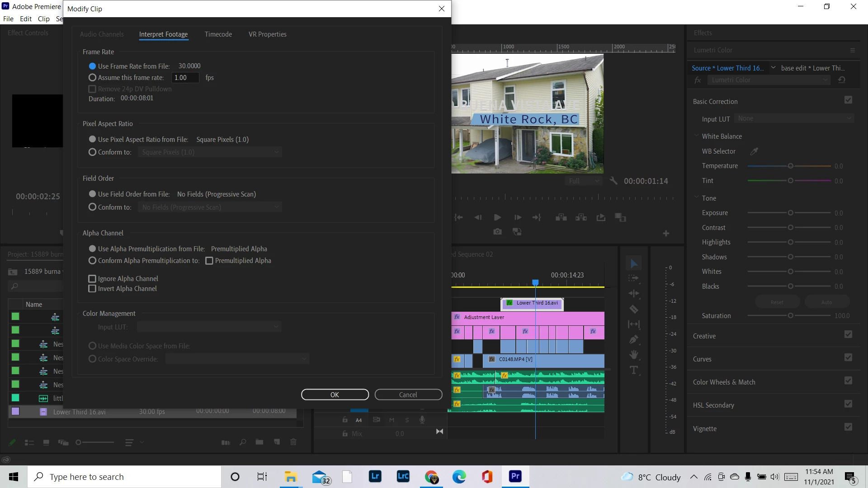The image size is (868, 488).
Task: Switch to the Timecode tab
Action: [218, 34]
